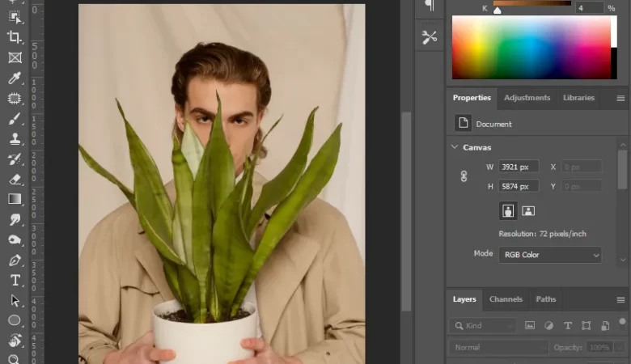Collapse the Canvas section
Image resolution: width=631 pixels, height=364 pixels.
point(455,147)
